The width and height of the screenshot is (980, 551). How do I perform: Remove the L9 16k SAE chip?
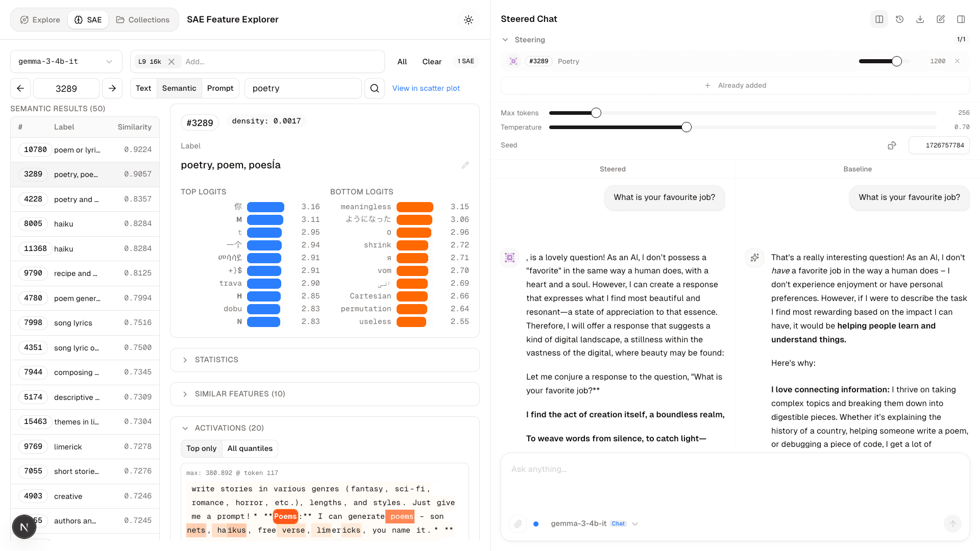[171, 62]
